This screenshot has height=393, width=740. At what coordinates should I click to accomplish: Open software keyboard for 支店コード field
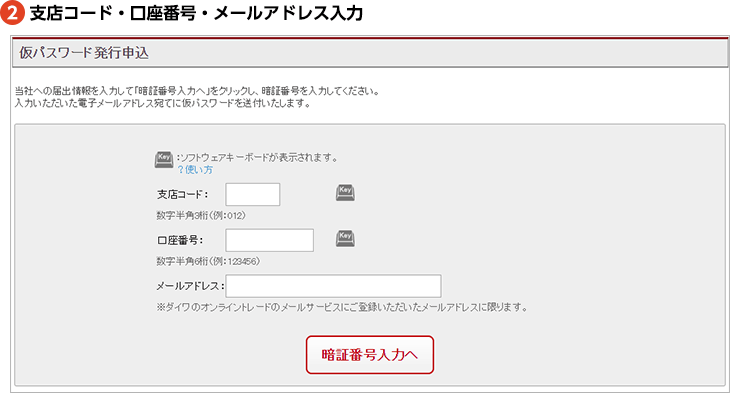[345, 192]
